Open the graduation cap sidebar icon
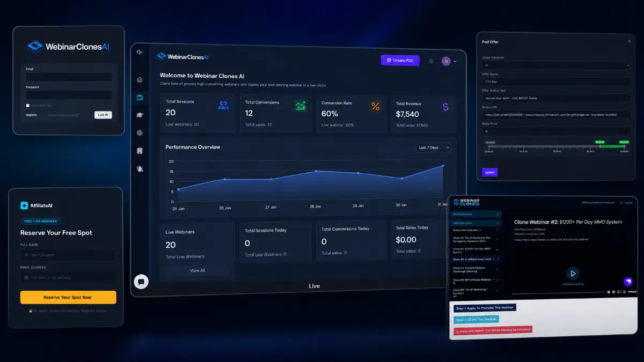 pyautogui.click(x=140, y=115)
